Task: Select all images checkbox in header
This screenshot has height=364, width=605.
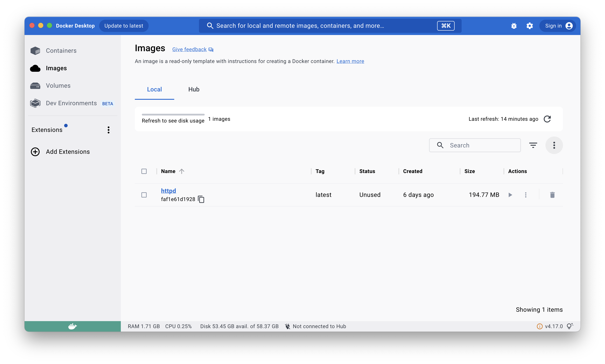Action: pyautogui.click(x=144, y=171)
